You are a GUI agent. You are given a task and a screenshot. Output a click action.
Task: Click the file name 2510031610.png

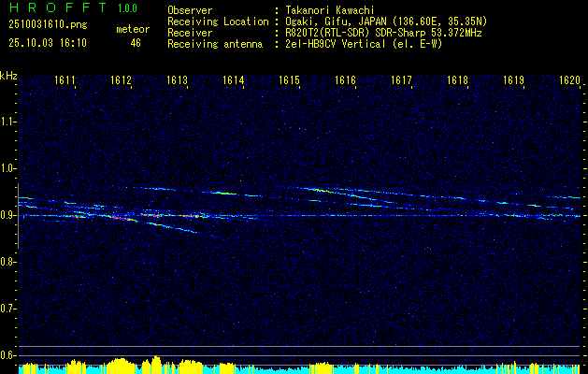click(x=48, y=24)
